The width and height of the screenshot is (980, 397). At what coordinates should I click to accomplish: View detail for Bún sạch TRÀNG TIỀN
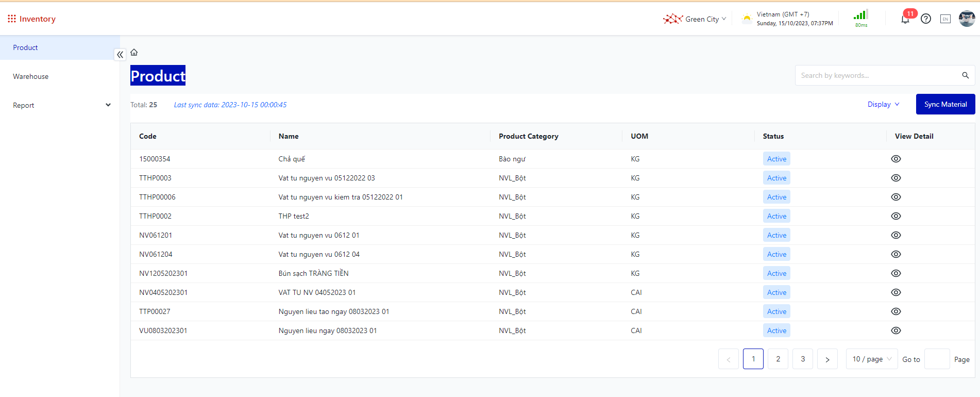point(896,273)
